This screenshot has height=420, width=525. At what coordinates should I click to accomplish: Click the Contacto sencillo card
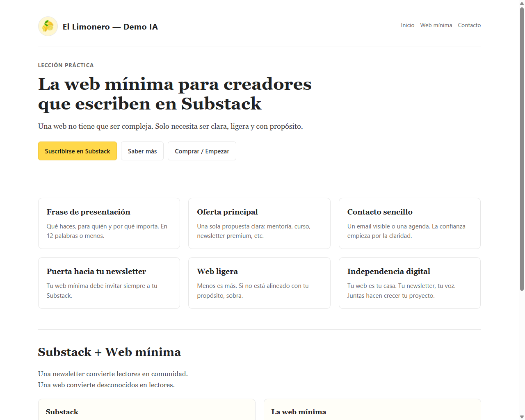pyautogui.click(x=409, y=223)
